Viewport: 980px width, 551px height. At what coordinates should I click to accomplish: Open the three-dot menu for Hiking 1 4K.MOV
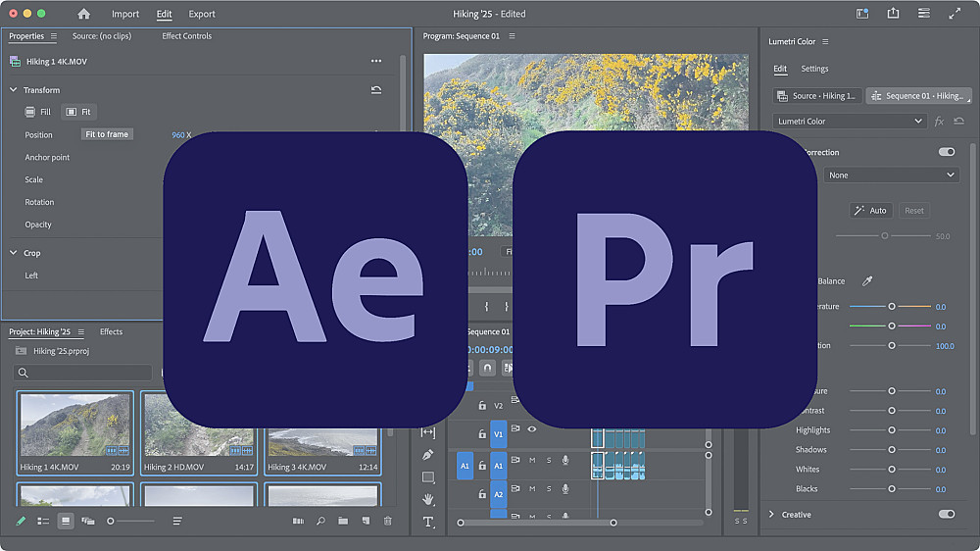point(376,61)
